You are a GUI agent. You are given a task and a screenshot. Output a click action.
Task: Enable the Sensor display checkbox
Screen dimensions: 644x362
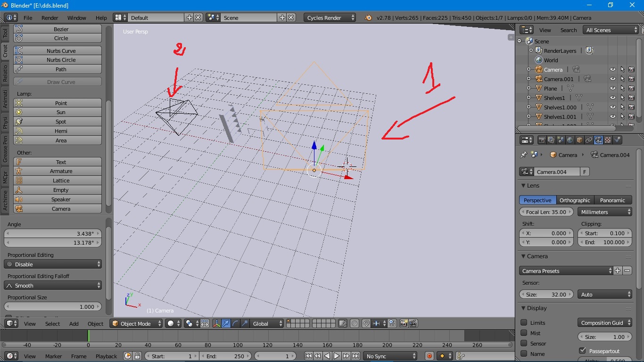[524, 343]
